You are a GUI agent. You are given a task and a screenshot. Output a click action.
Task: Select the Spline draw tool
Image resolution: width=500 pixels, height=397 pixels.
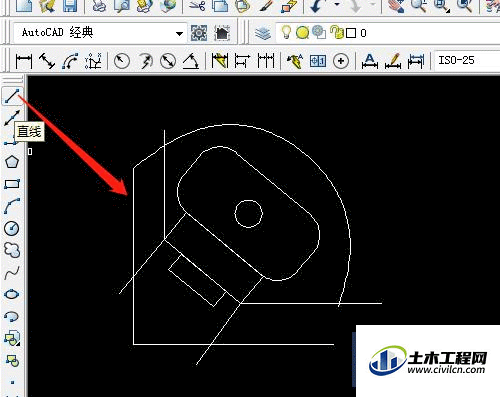(x=12, y=272)
